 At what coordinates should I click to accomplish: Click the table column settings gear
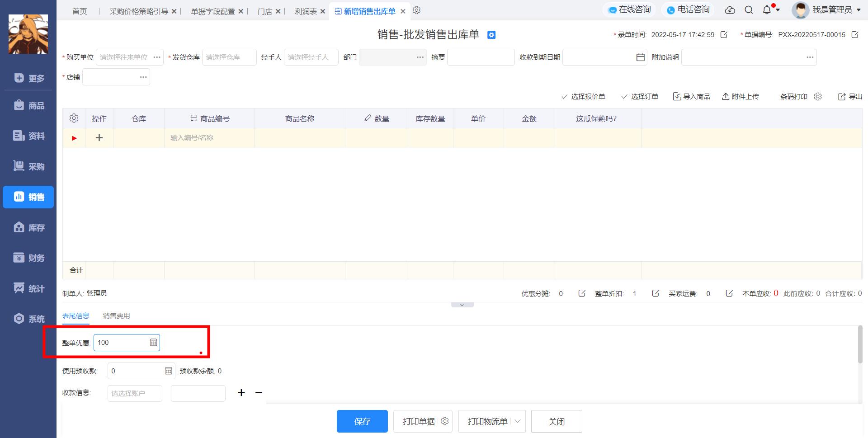pos(74,118)
